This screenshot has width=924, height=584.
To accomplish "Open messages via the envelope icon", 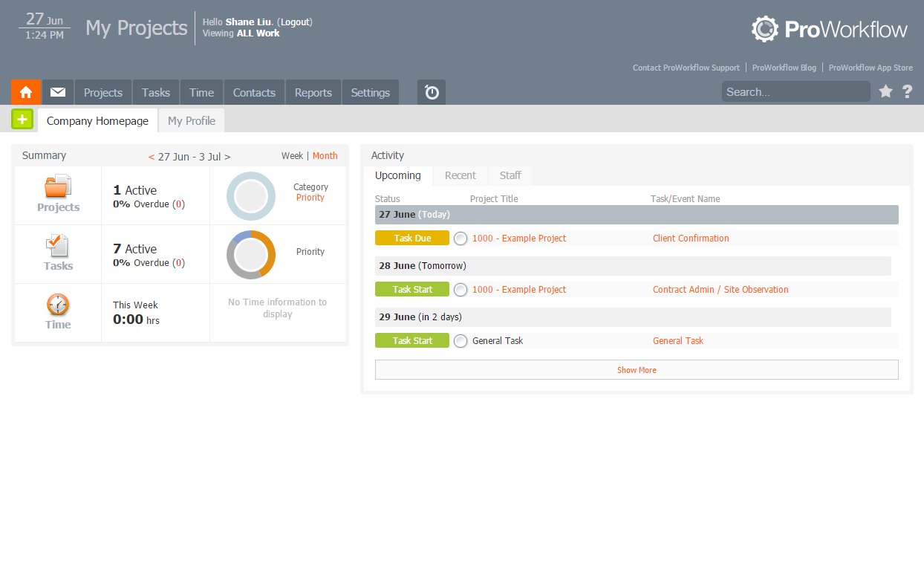I will click(57, 92).
